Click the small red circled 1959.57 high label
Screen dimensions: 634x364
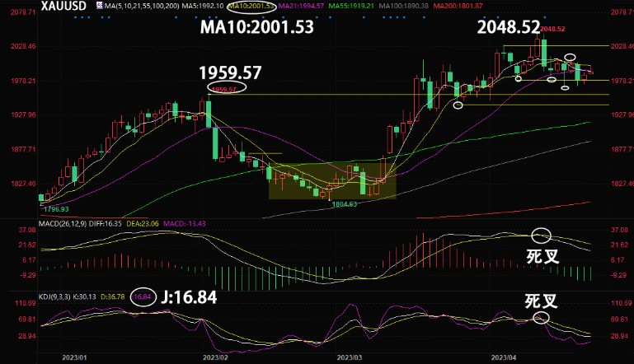pos(224,89)
